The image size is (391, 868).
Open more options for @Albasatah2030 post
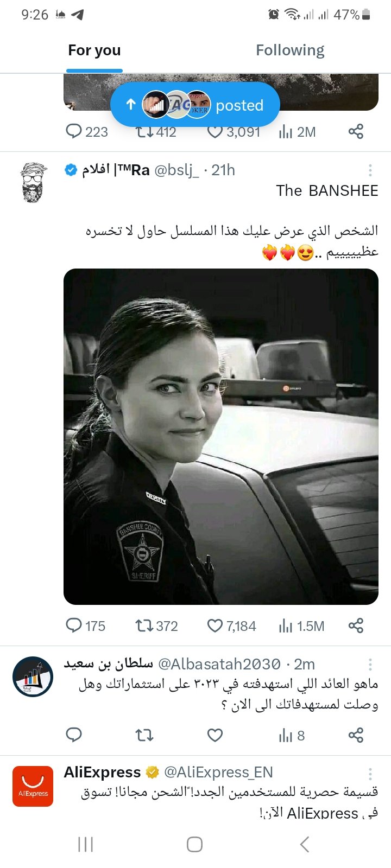(370, 665)
